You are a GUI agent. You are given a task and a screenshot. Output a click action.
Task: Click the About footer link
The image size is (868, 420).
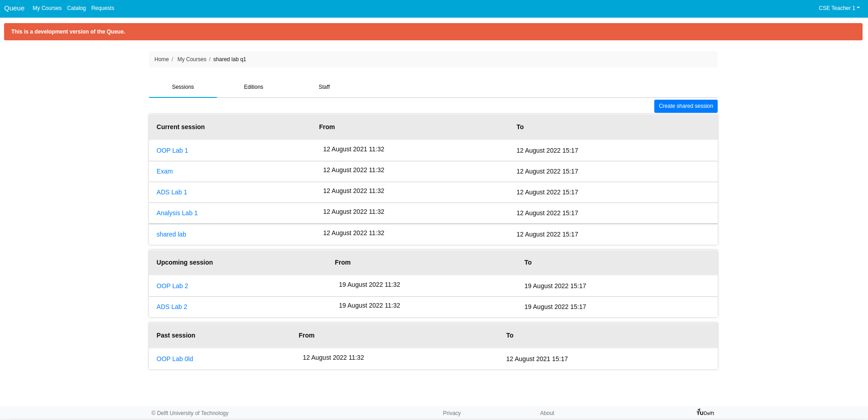[x=547, y=413]
